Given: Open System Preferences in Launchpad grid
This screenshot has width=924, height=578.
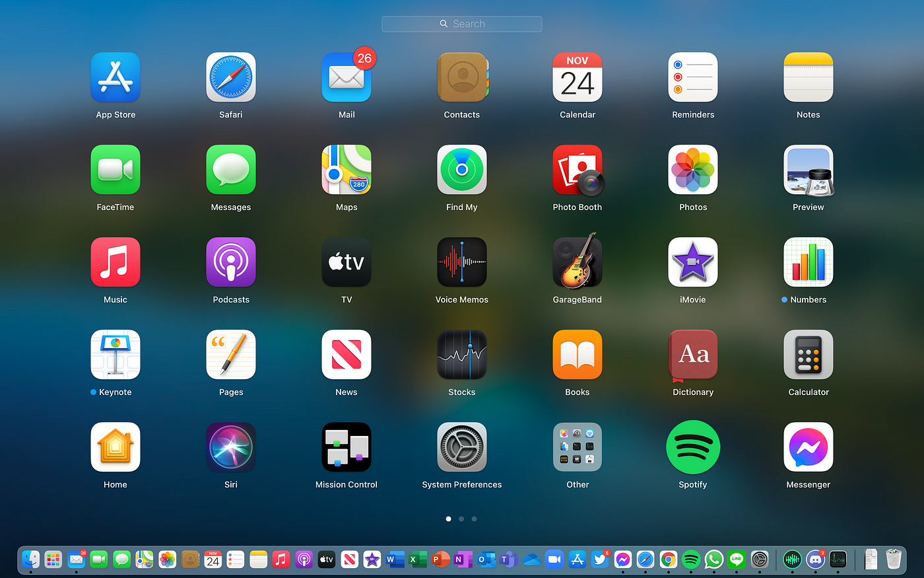Looking at the screenshot, I should [462, 447].
